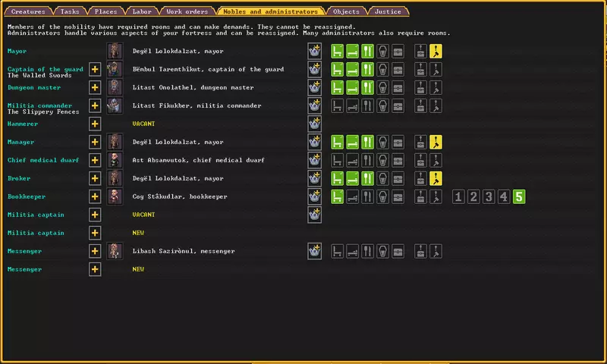Click the office chair icon for Captain of the guard

(337, 69)
